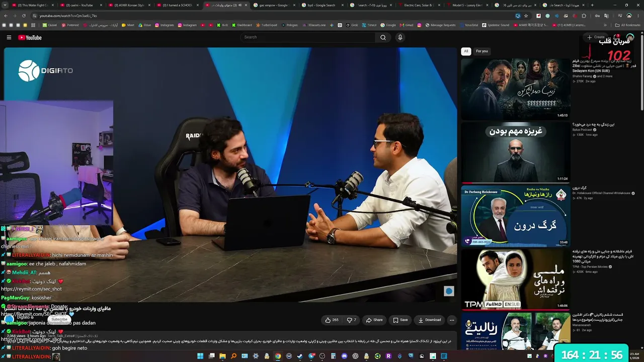Open the Shahre Farang channel link
This screenshot has width=644, height=362.
tap(582, 76)
